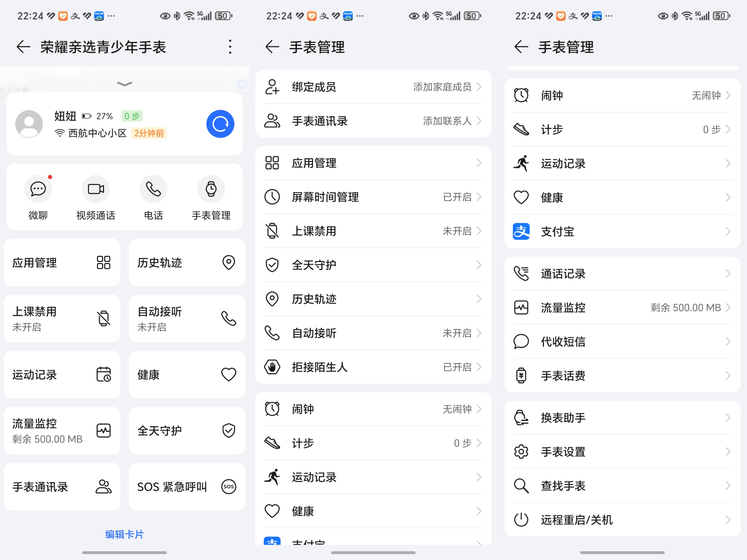Open 自动接听 card on left screen
This screenshot has height=560, width=747.
[x=187, y=318]
